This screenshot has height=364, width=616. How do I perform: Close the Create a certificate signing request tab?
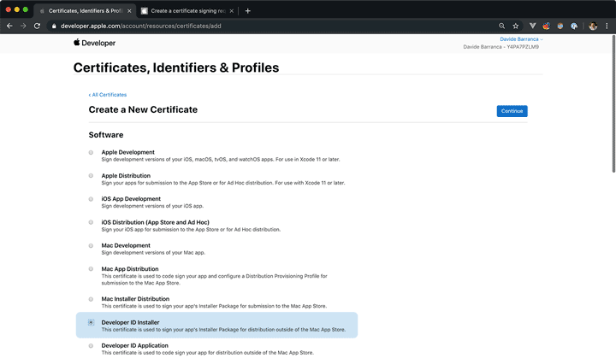point(231,11)
